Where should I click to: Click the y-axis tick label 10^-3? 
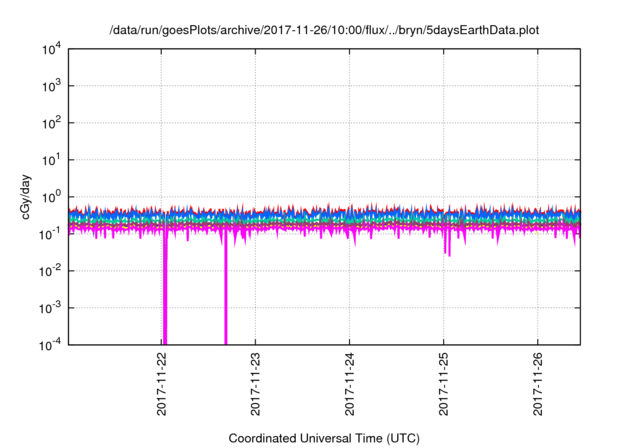pos(51,308)
